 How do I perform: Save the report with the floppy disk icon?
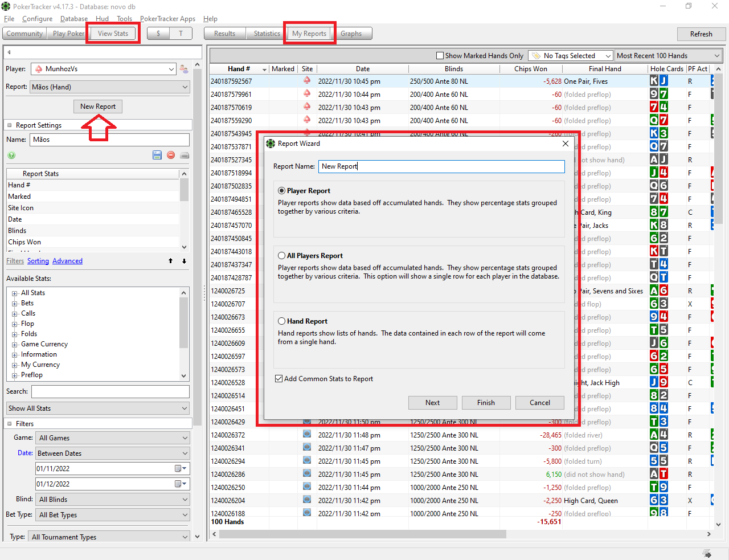tap(157, 155)
